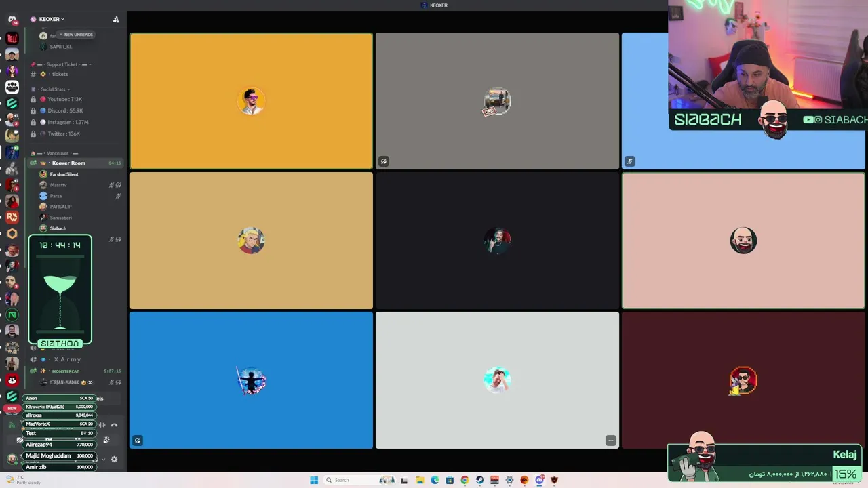Viewport: 868px width, 488px height.
Task: Select the dark red video tile participant
Action: click(743, 380)
